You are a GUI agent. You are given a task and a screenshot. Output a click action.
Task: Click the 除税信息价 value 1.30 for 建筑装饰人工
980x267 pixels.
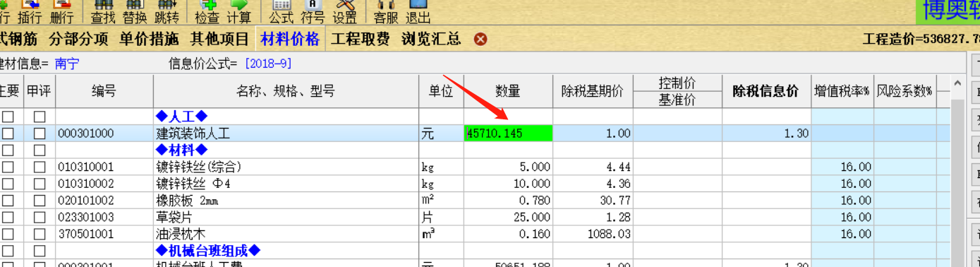pyautogui.click(x=766, y=133)
